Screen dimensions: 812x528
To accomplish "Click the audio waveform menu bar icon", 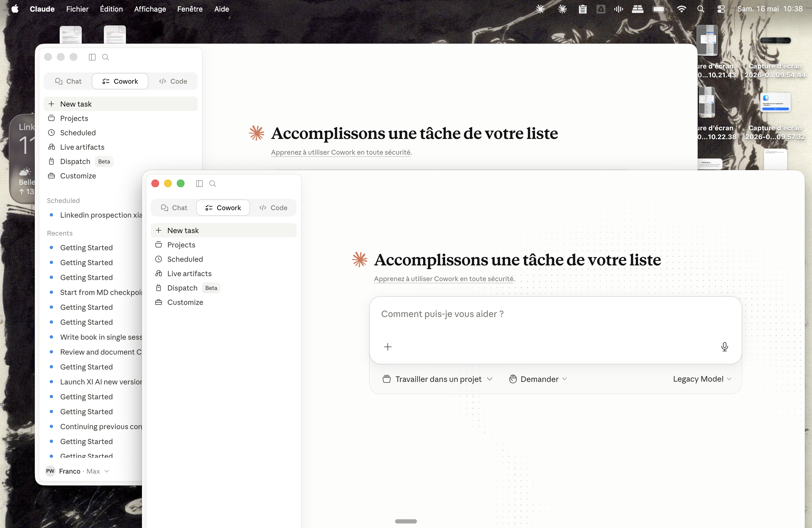I will [x=619, y=9].
